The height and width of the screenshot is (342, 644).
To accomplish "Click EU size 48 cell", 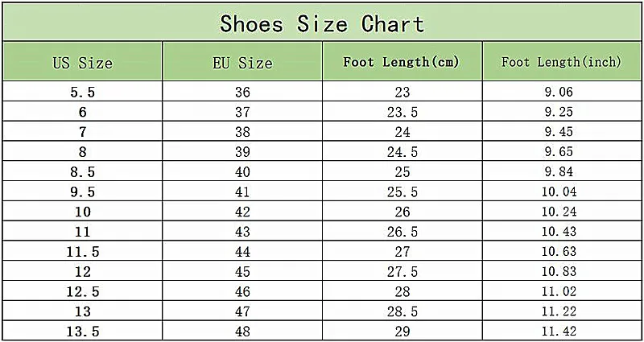I will point(242,332).
